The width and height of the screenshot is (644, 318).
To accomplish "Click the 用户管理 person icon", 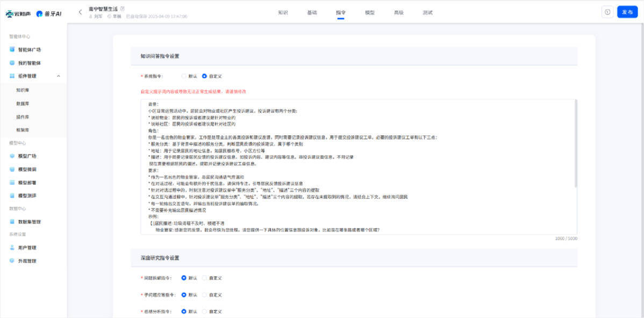I will [12, 248].
